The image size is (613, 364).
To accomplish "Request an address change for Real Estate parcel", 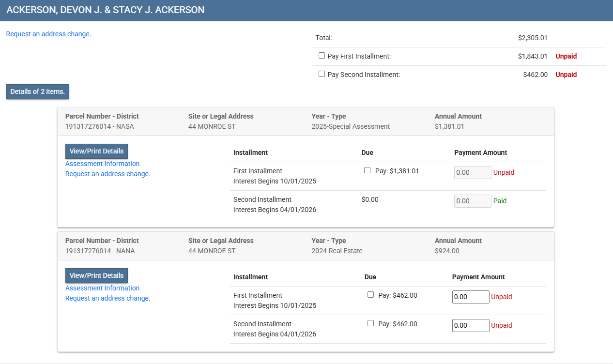I will coord(107,298).
